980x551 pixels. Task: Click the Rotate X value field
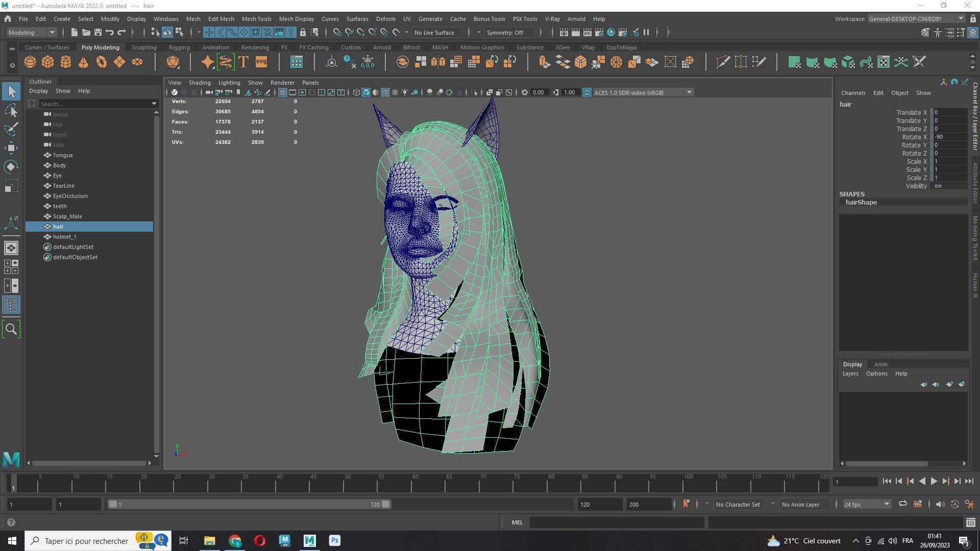click(x=949, y=137)
